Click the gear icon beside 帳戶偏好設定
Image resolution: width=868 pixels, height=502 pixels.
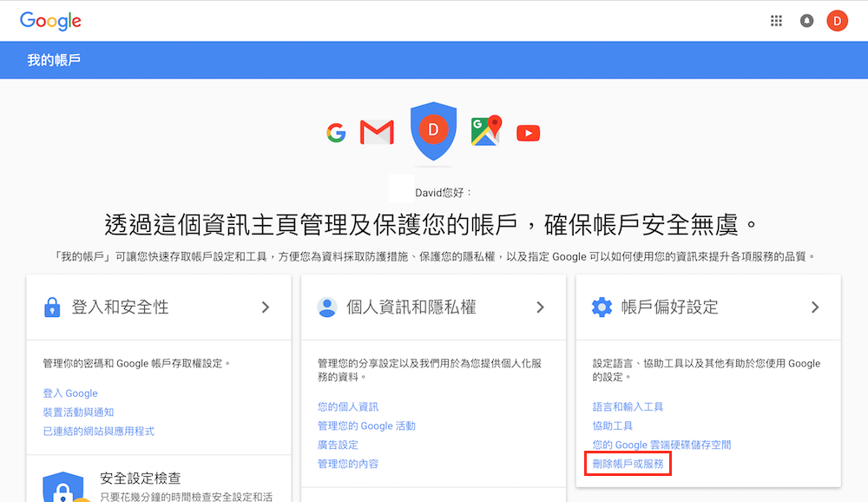click(602, 307)
